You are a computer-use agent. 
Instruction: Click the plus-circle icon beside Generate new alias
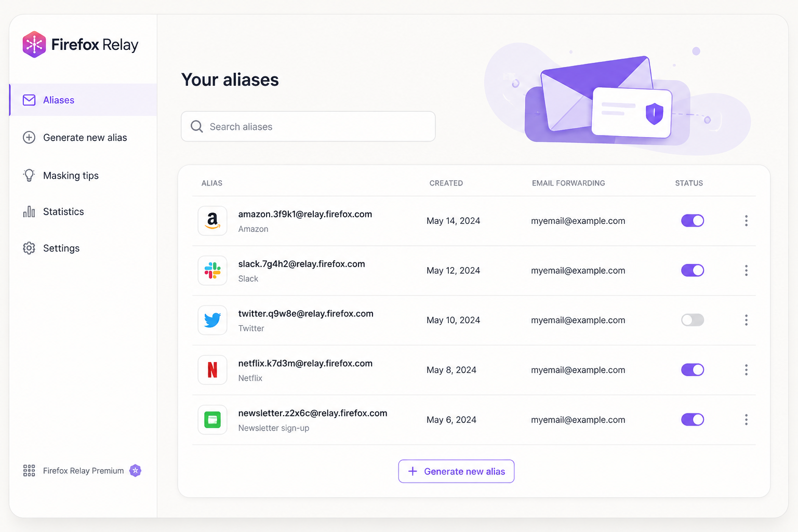pos(29,137)
